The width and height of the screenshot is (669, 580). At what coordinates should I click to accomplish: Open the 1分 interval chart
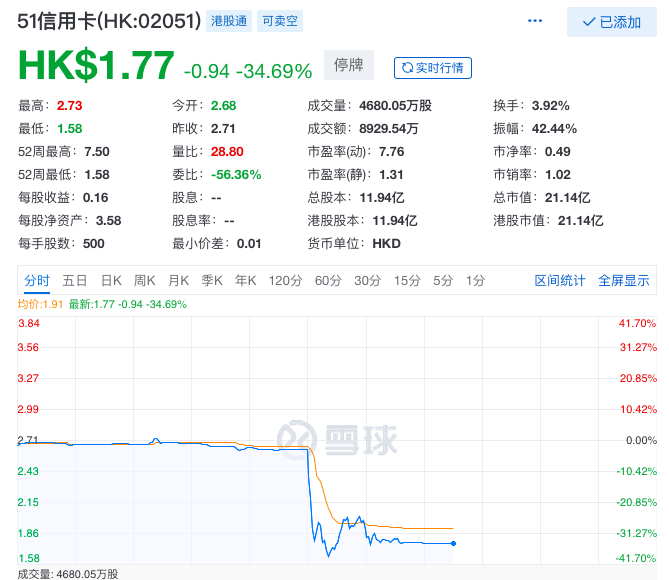pos(475,280)
